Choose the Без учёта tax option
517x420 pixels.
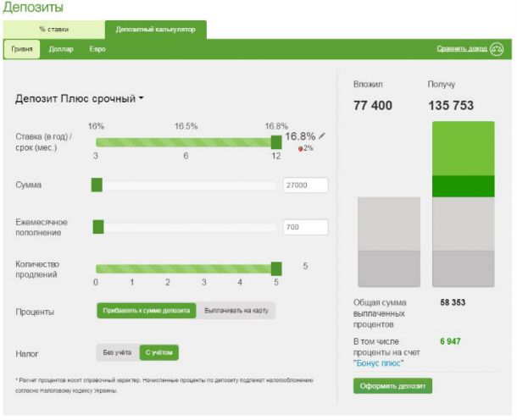click(x=117, y=352)
